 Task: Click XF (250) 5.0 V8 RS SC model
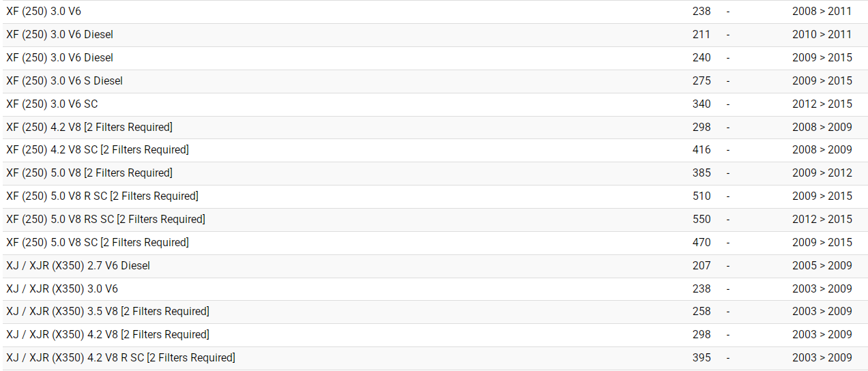[105, 219]
